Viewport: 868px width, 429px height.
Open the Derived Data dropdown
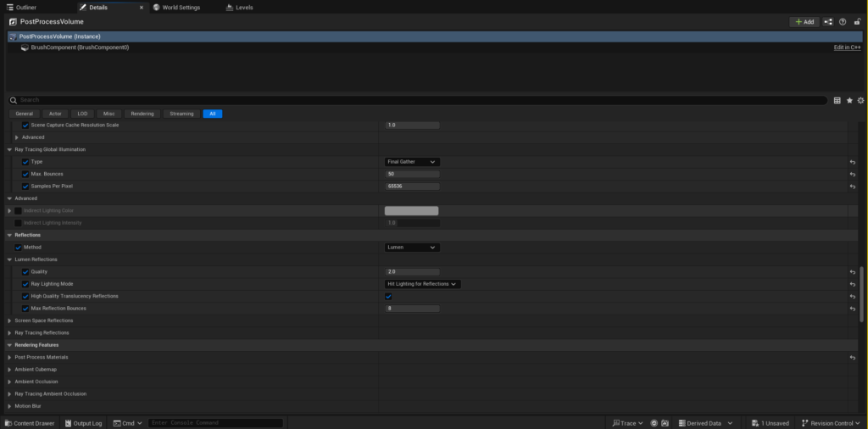point(706,423)
